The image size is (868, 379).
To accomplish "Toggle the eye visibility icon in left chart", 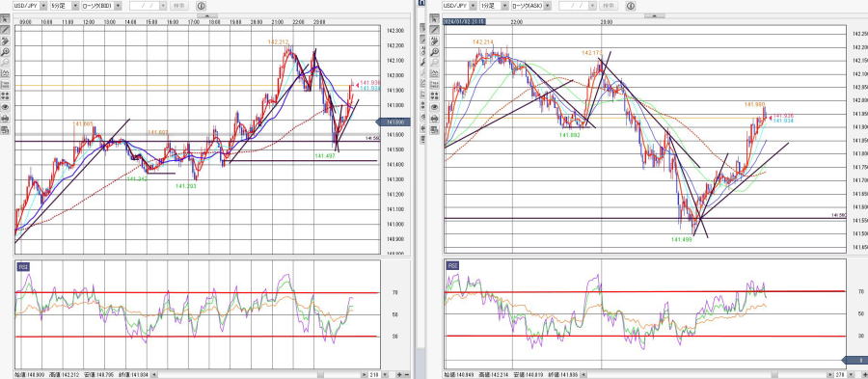I will click(x=6, y=107).
